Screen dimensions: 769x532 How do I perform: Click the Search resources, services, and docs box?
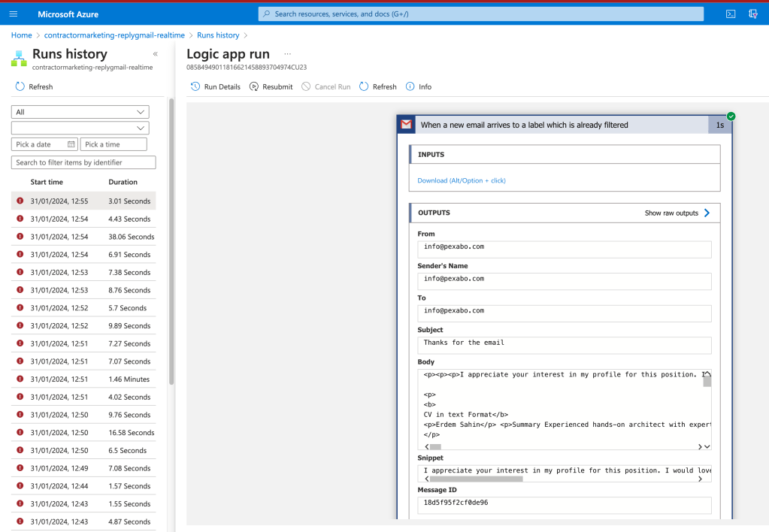480,14
